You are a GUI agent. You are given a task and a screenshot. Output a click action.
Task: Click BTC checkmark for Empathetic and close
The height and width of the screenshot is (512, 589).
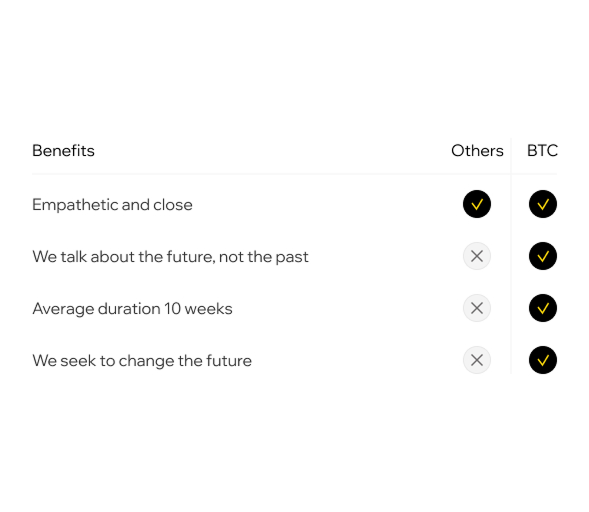tap(543, 204)
